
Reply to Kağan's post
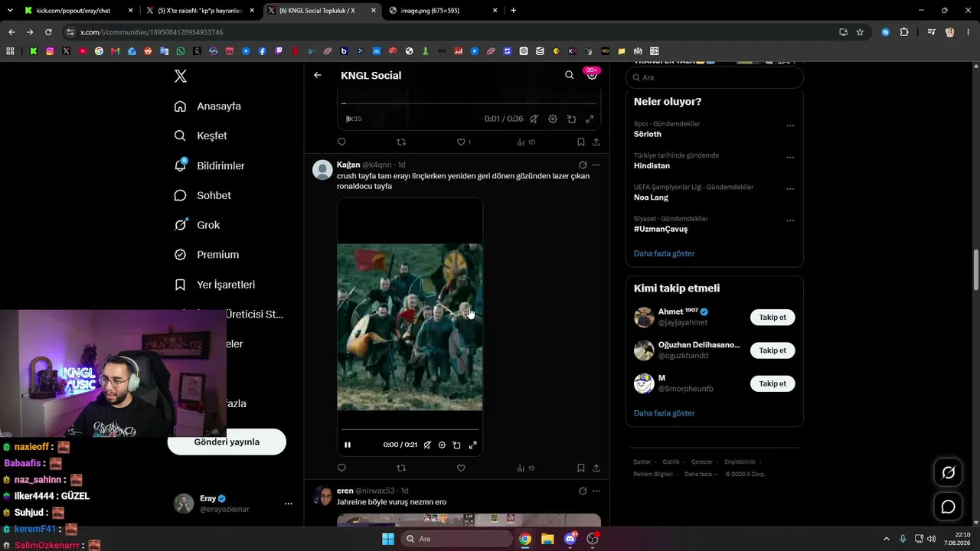point(341,468)
